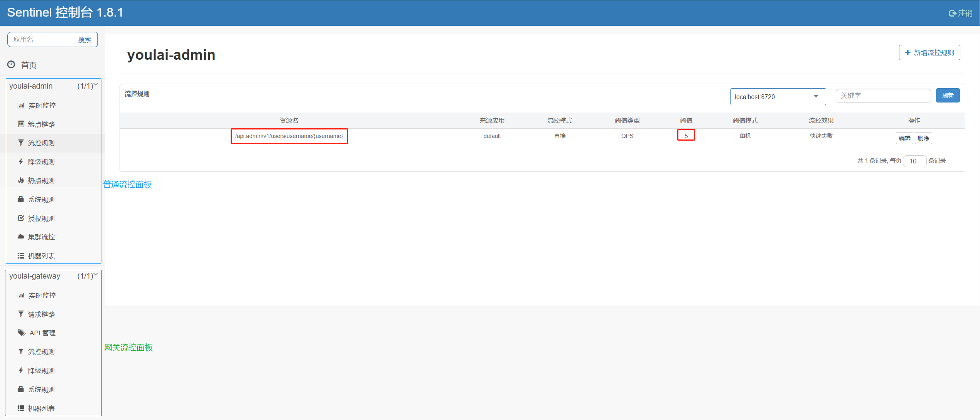
Task: Click the 新增流控规则 button
Action: [x=929, y=53]
